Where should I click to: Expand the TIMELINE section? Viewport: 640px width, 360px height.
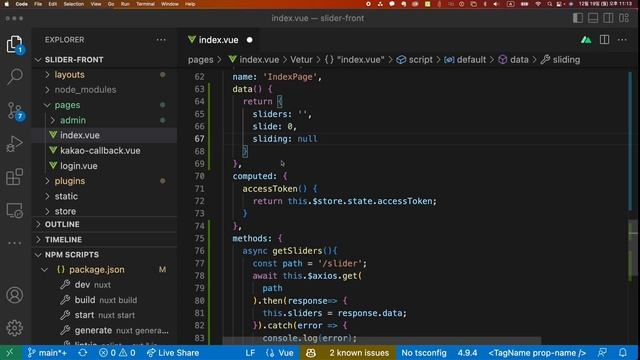point(104,240)
